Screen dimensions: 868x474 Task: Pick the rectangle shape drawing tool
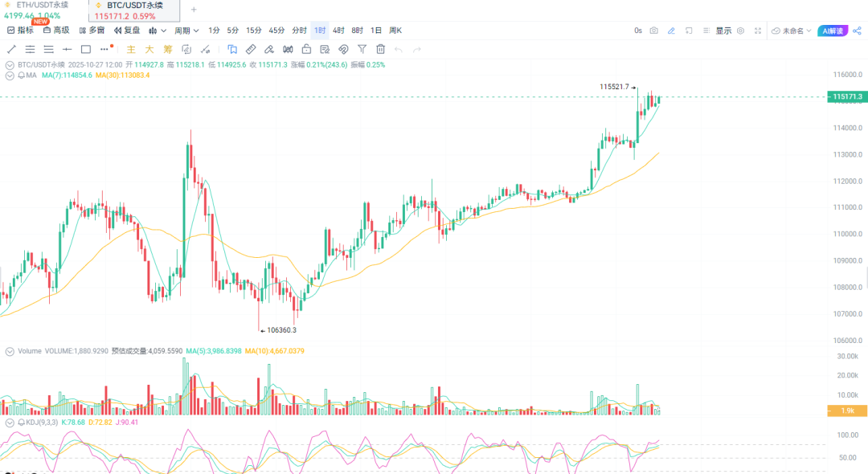[x=86, y=49]
